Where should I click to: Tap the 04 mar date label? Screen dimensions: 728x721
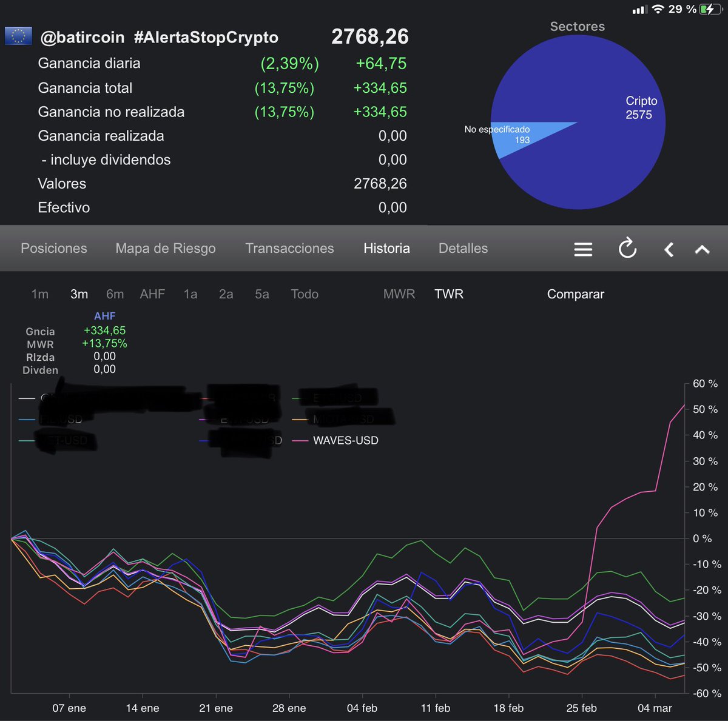[655, 708]
